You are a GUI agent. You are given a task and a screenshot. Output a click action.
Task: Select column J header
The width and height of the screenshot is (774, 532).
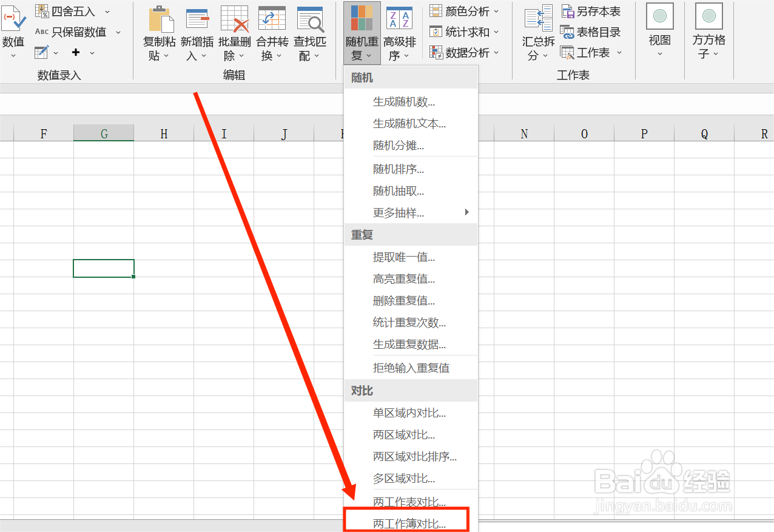click(284, 133)
